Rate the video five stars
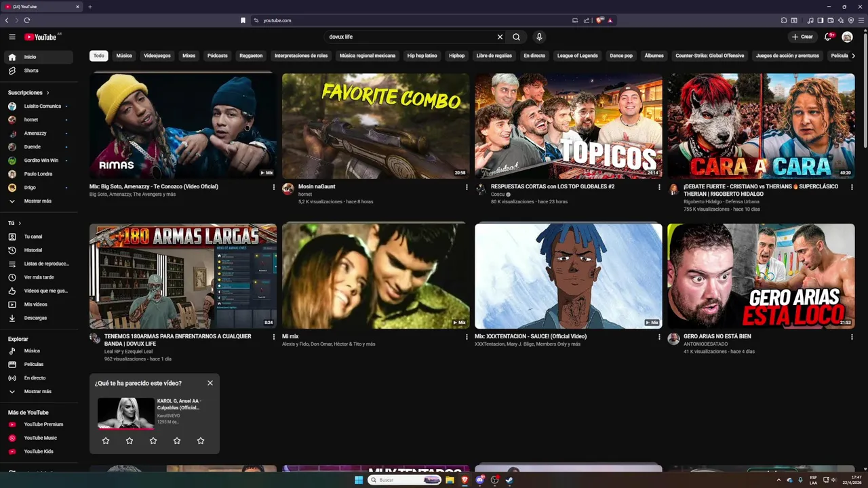Image resolution: width=868 pixels, height=488 pixels. [201, 441]
